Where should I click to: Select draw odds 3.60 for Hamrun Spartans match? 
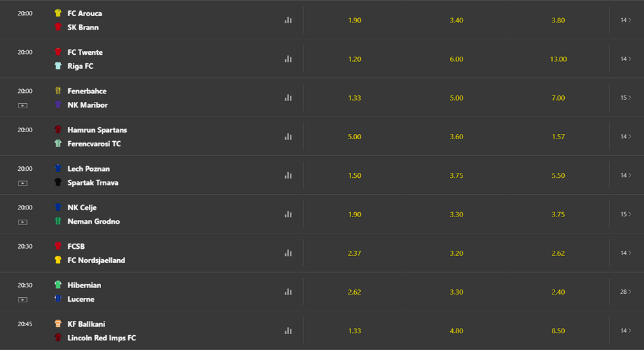tap(457, 137)
